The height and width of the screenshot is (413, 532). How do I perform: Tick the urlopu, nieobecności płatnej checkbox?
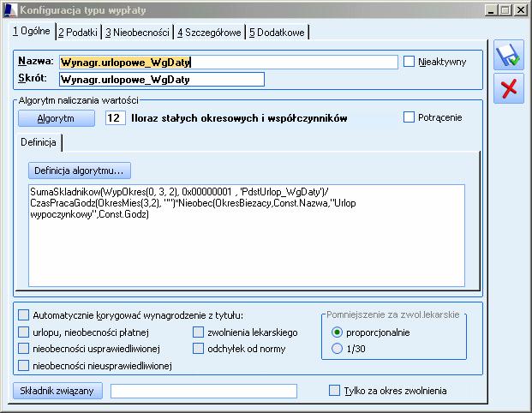pyautogui.click(x=23, y=332)
